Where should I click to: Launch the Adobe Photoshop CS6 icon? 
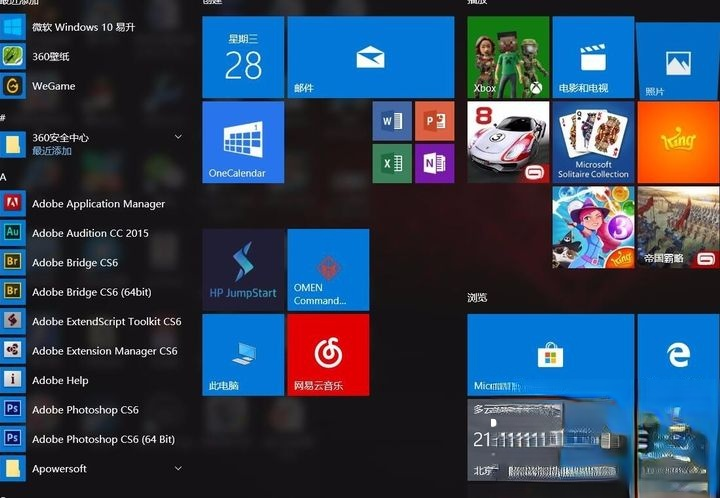(12, 409)
